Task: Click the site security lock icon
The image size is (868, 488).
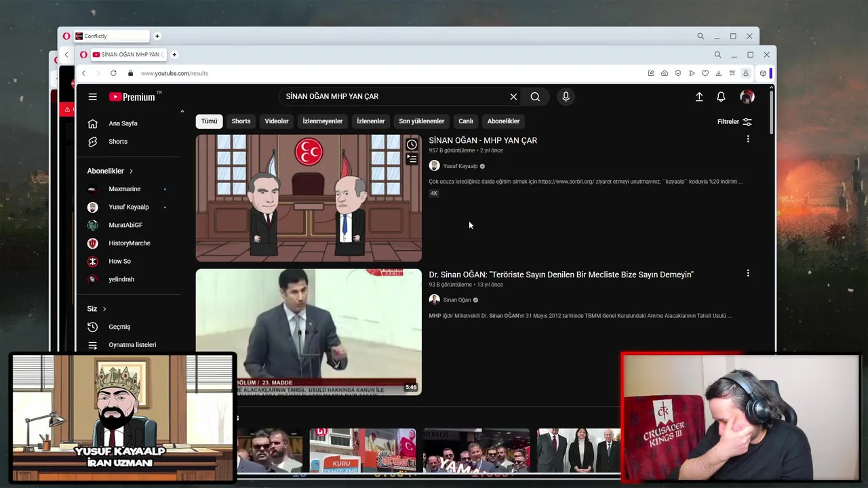Action: point(130,73)
